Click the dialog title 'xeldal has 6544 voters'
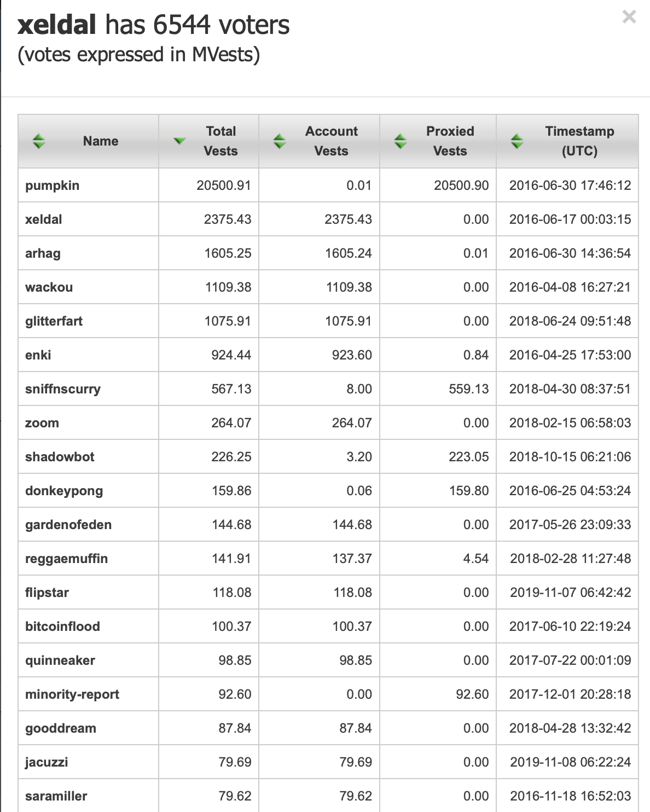 coord(154,25)
